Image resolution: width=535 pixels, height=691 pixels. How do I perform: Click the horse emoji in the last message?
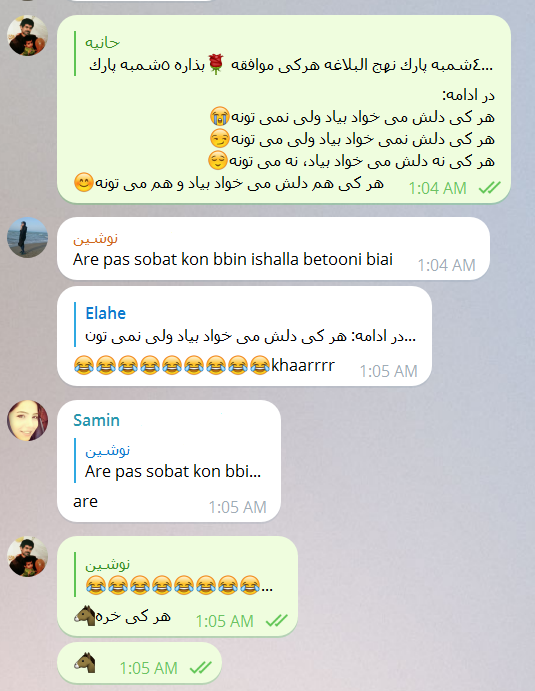(x=85, y=662)
